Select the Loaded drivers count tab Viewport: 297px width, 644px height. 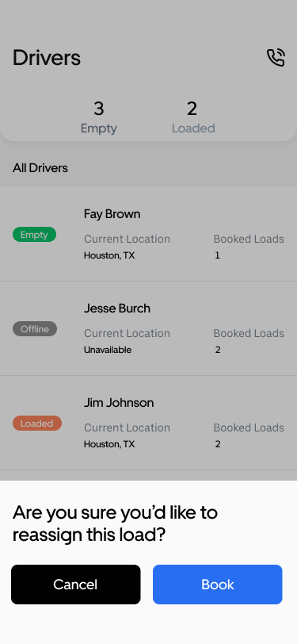(192, 117)
